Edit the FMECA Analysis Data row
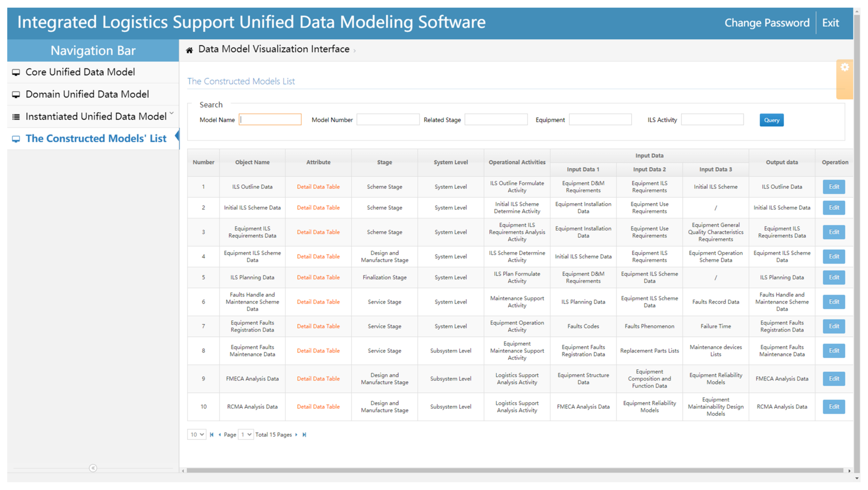The image size is (868, 490). click(x=834, y=379)
